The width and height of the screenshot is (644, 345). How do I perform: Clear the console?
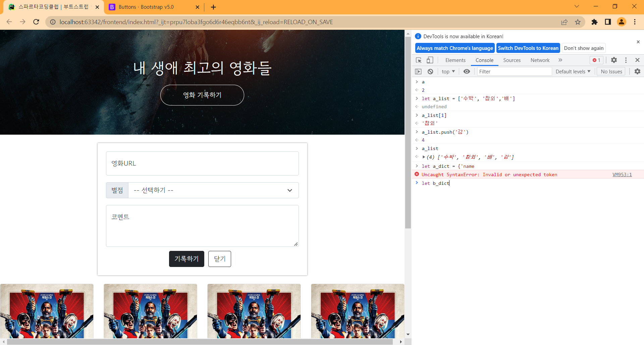430,71
